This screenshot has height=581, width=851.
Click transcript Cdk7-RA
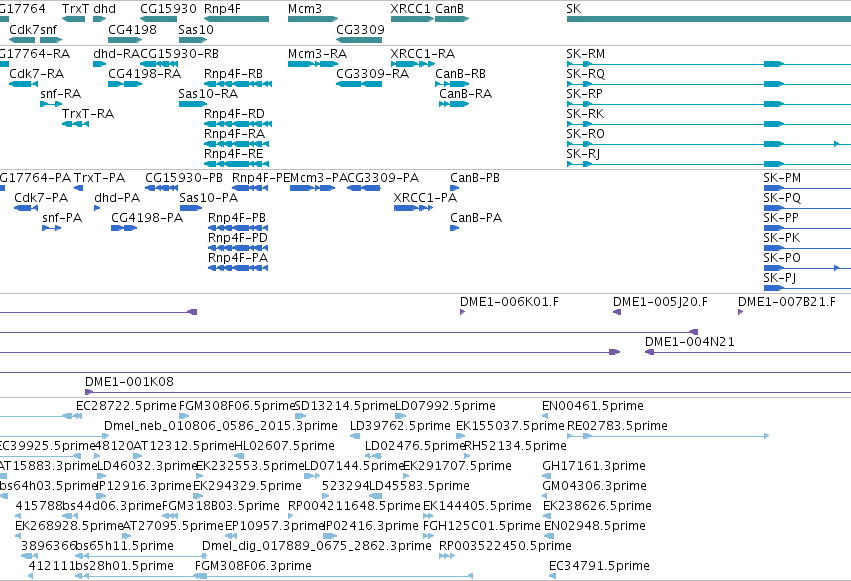(36, 74)
